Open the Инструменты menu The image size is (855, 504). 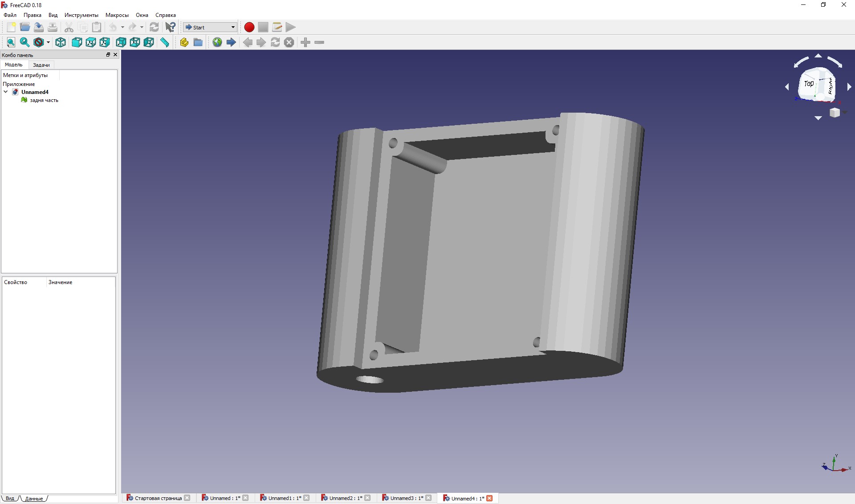click(81, 15)
